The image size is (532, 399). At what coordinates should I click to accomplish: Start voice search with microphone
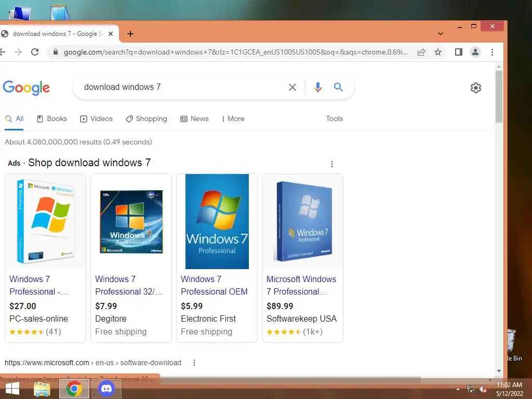317,87
